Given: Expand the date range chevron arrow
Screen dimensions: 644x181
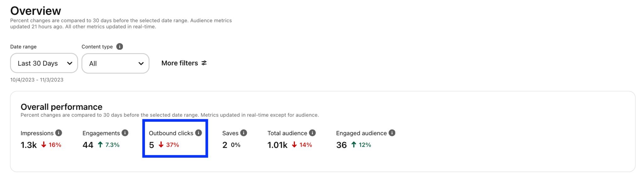Looking at the screenshot, I should coord(70,63).
